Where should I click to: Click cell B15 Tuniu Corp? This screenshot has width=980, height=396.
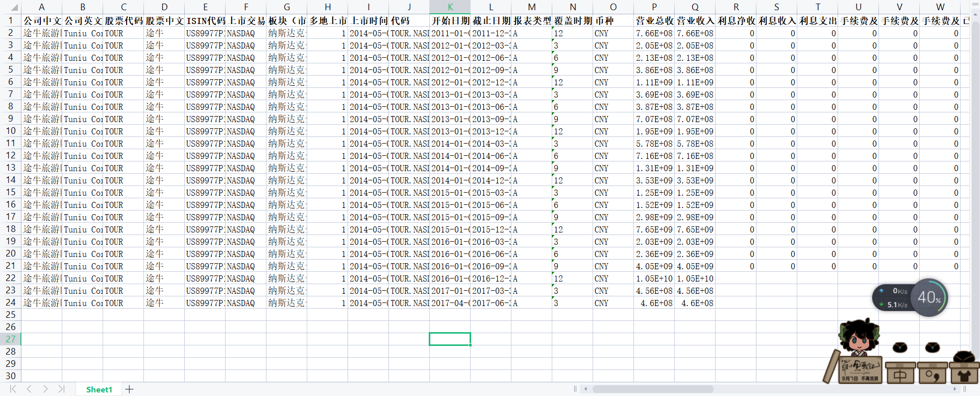[82, 193]
